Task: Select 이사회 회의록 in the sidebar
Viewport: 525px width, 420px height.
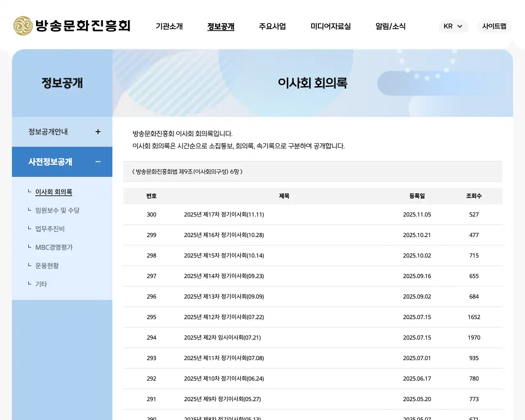Action: [54, 192]
